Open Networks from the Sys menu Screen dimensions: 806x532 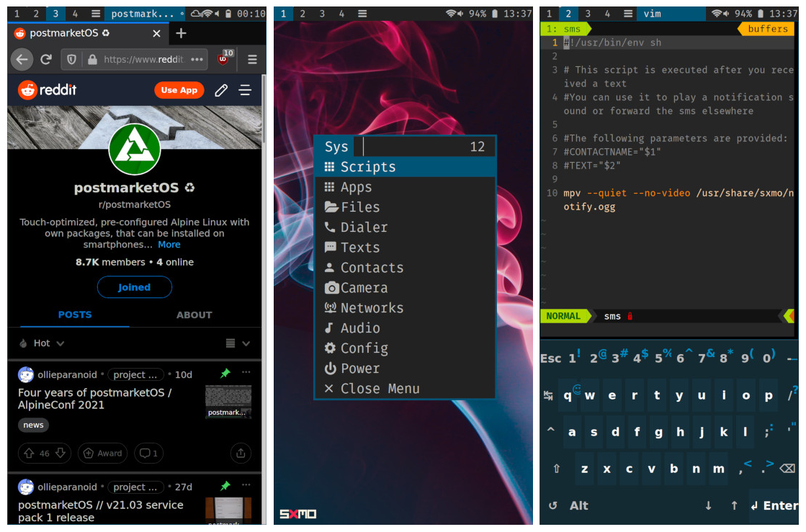coord(405,307)
